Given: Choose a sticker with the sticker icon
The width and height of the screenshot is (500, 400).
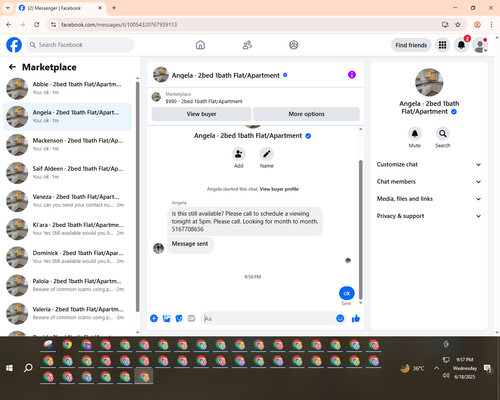Looking at the screenshot, I should point(179,318).
